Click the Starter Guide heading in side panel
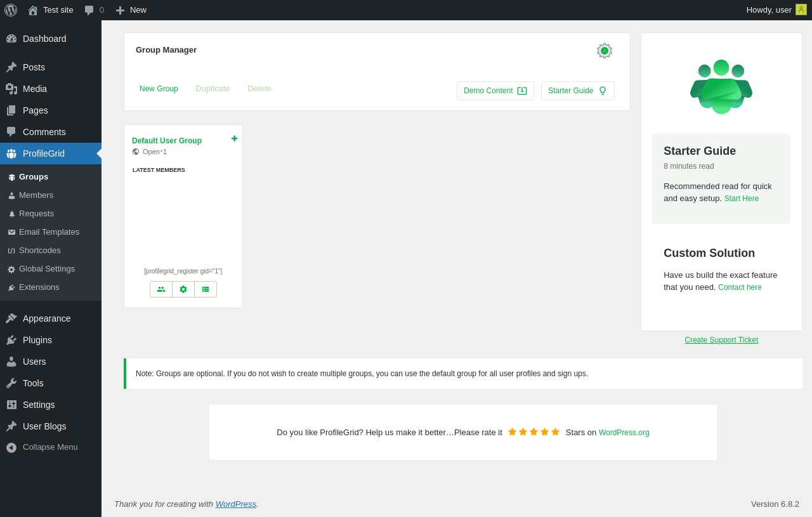Screen dimensions: 812x517 tap(700, 151)
